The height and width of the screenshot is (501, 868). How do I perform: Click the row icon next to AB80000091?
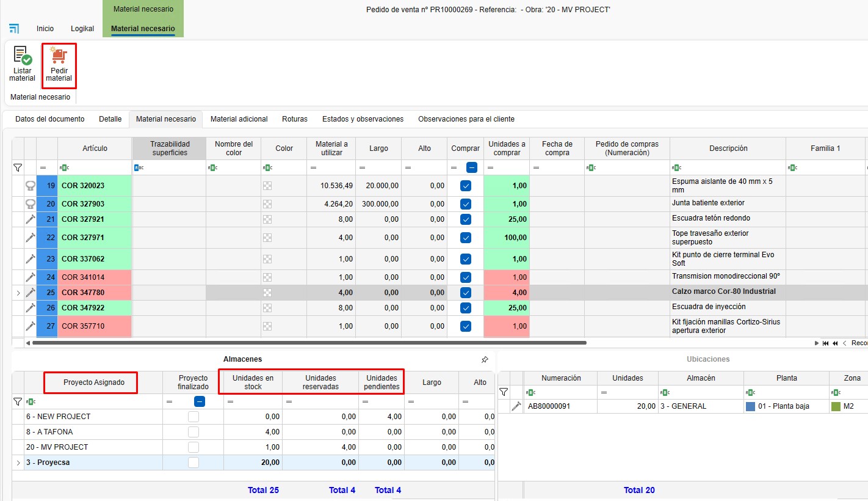[516, 406]
